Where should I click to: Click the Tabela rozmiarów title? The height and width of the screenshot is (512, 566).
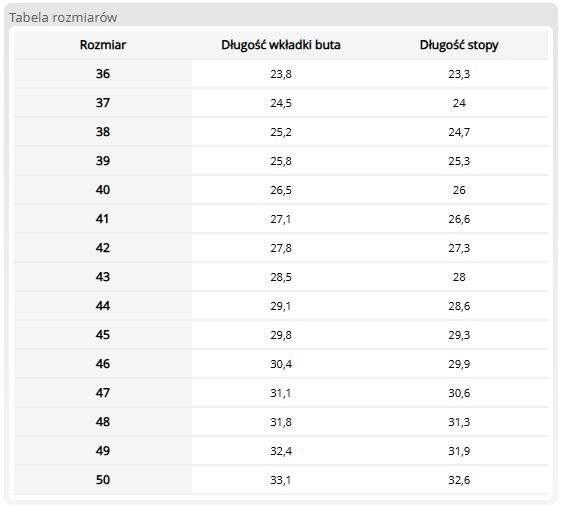63,17
